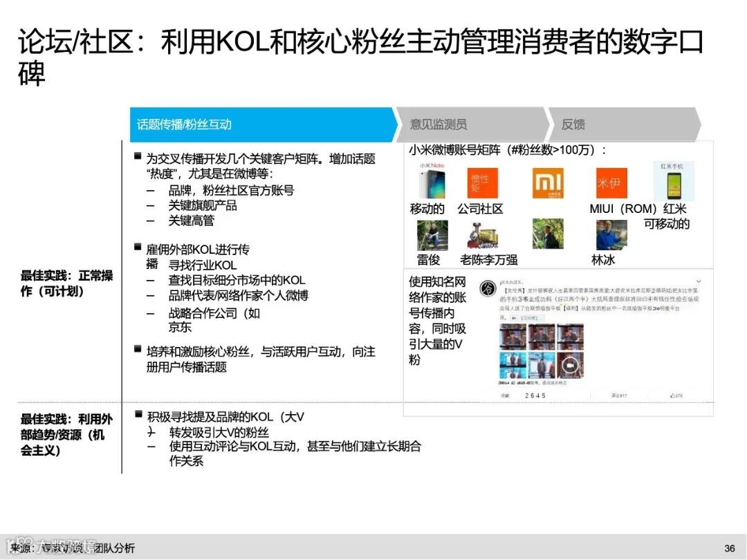
Task: Click the label 雷俊
Action: coord(428,259)
